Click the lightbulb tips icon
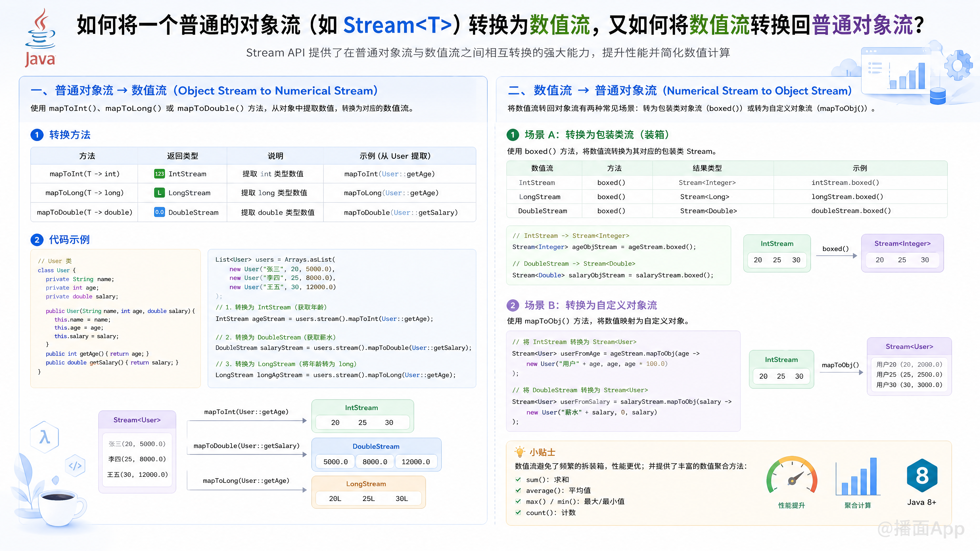Image resolution: width=980 pixels, height=551 pixels. click(x=520, y=452)
